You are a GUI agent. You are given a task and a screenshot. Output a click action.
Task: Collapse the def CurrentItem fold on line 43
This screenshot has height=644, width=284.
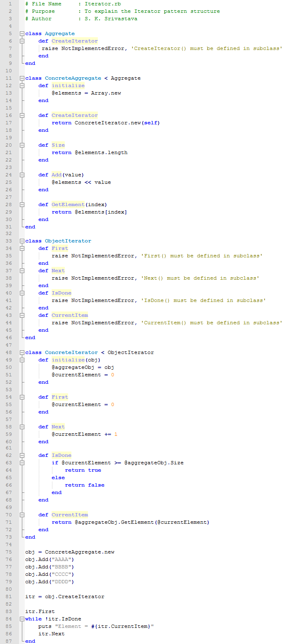coord(21,316)
